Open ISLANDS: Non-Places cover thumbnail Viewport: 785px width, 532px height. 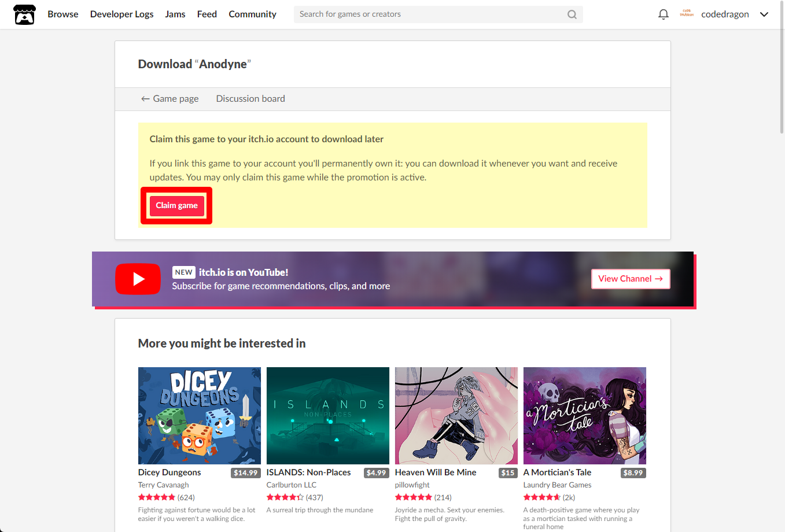tap(328, 416)
